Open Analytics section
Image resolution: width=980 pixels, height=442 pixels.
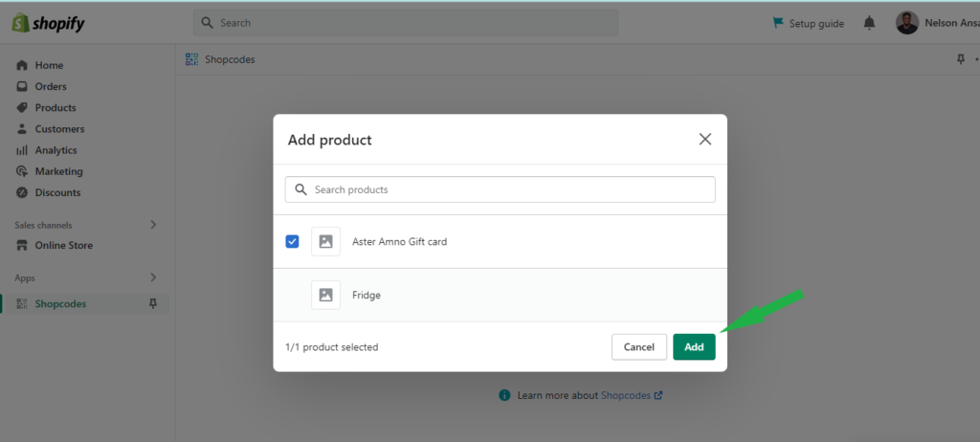[56, 150]
